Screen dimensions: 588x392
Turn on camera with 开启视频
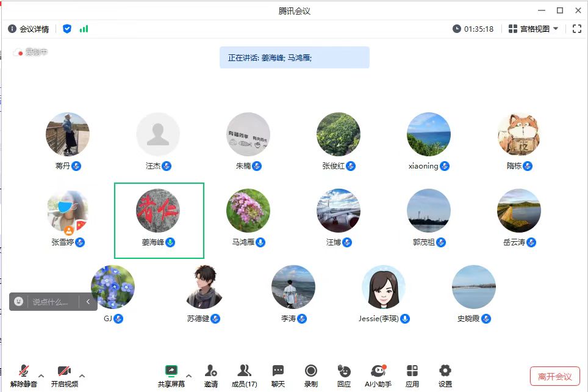(x=64, y=375)
